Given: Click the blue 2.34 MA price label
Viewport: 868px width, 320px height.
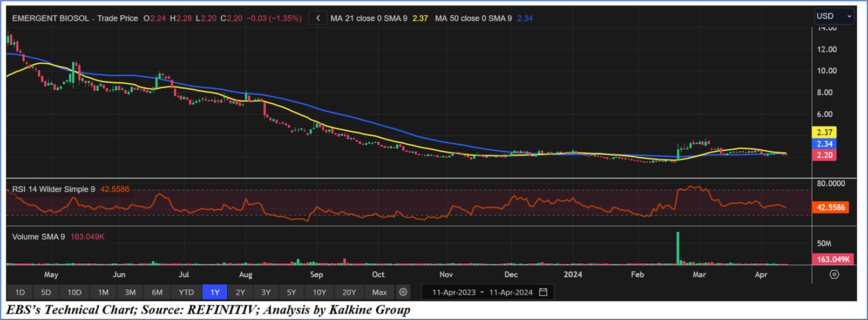Looking at the screenshot, I should point(824,144).
